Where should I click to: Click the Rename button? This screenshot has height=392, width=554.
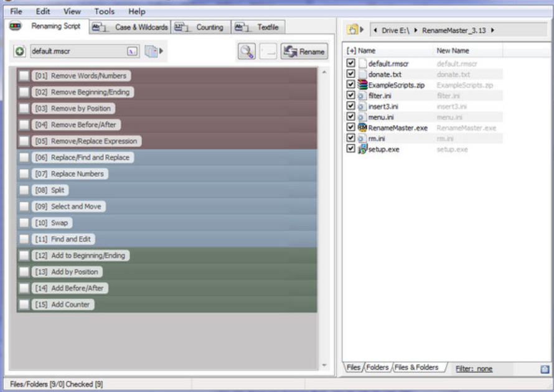304,52
